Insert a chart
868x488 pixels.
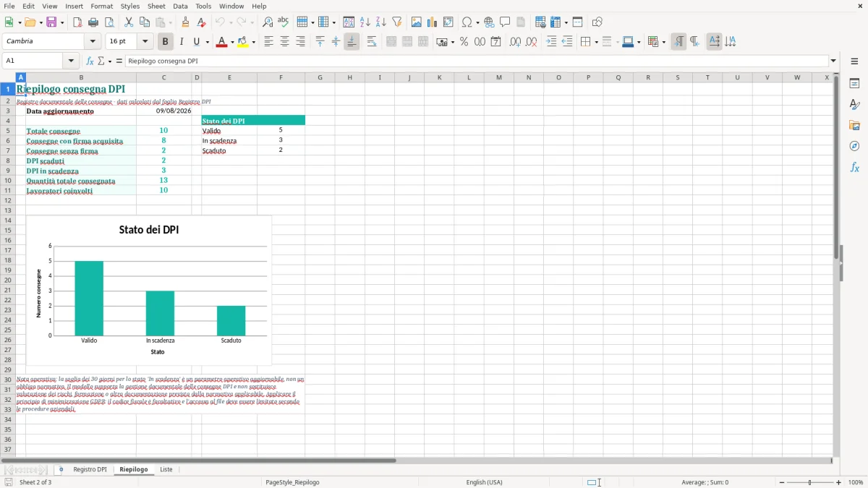[x=432, y=22]
